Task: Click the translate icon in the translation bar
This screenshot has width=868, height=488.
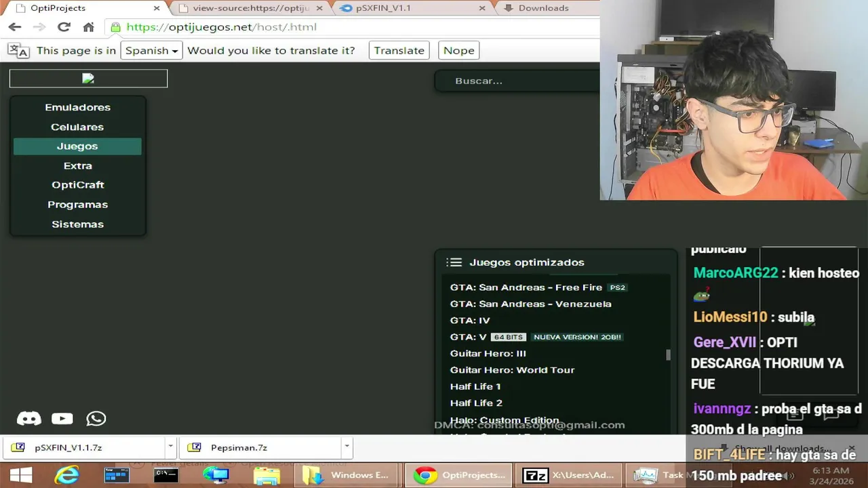Action: pos(18,50)
